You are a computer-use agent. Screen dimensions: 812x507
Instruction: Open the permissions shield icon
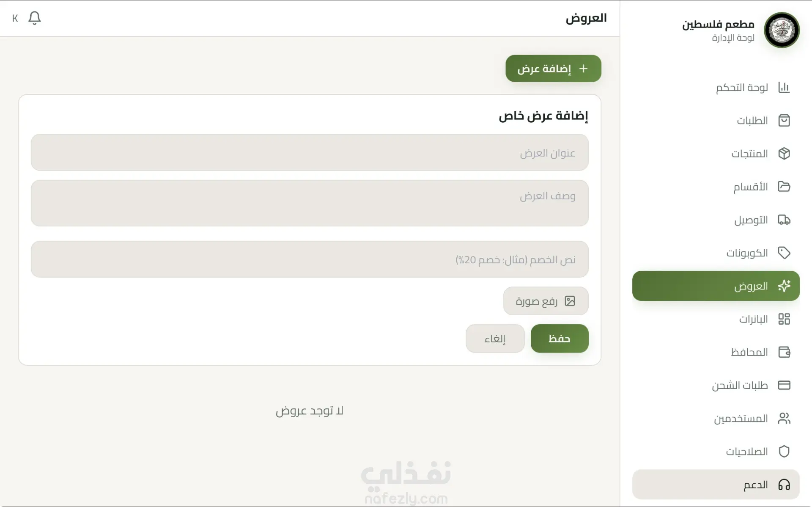[x=784, y=452]
